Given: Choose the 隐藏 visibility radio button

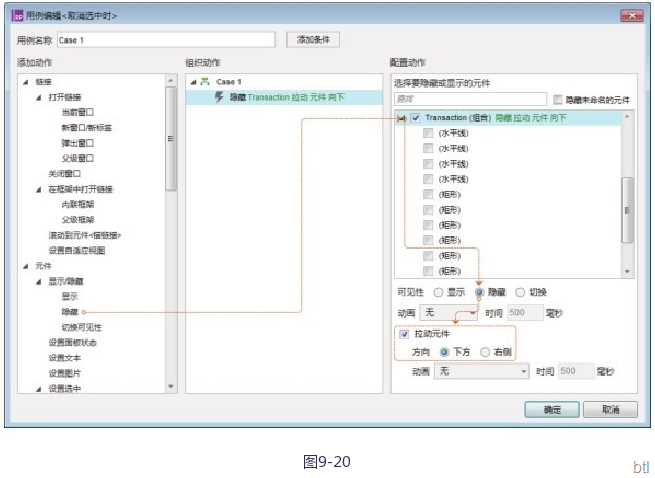Looking at the screenshot, I should tap(479, 292).
